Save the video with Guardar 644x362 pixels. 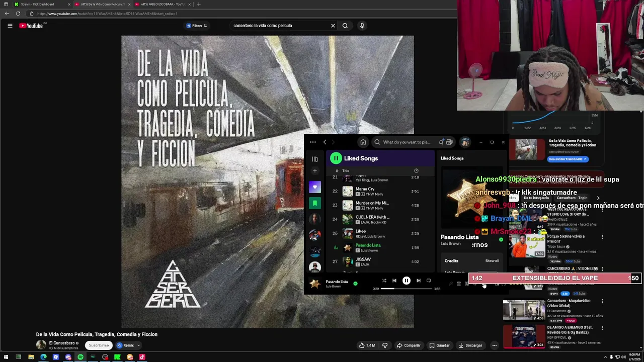pos(439,345)
